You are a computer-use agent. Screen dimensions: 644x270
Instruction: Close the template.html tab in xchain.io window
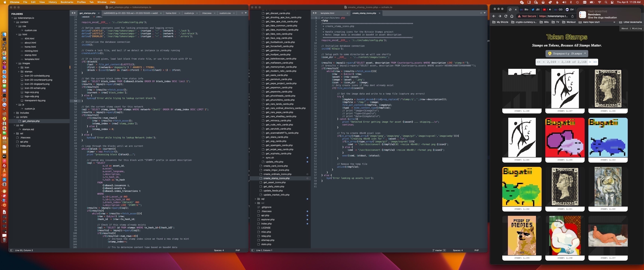pyautogui.click(x=347, y=13)
